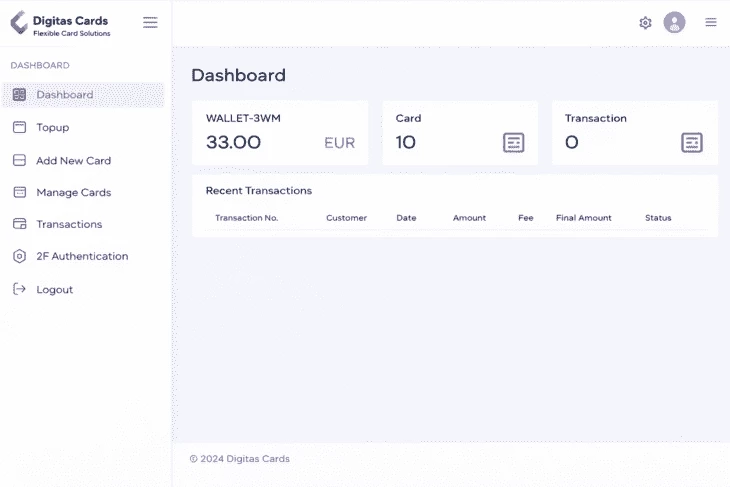
Task: Click the EUR currency label
Action: click(339, 143)
